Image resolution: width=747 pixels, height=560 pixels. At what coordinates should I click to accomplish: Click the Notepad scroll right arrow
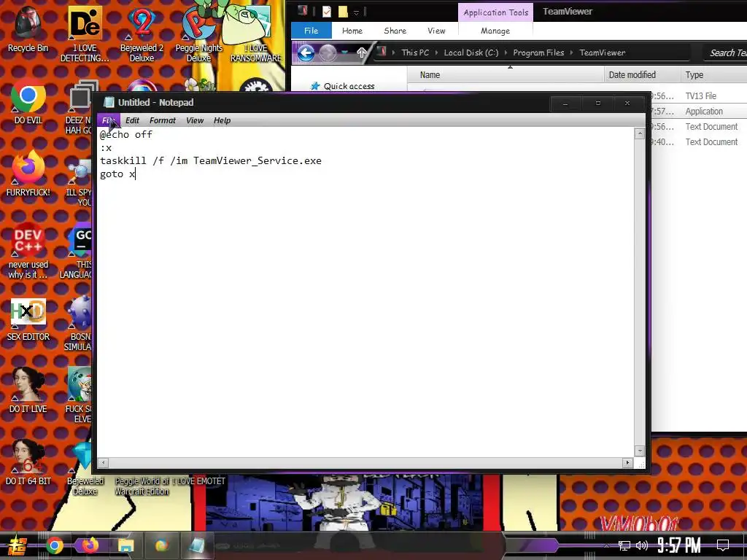627,462
